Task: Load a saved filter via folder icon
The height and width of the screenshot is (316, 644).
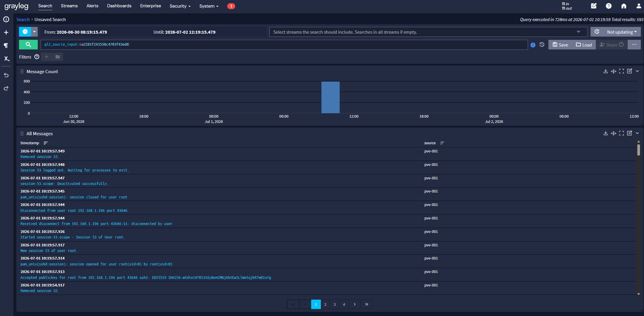Action: click(x=58, y=57)
